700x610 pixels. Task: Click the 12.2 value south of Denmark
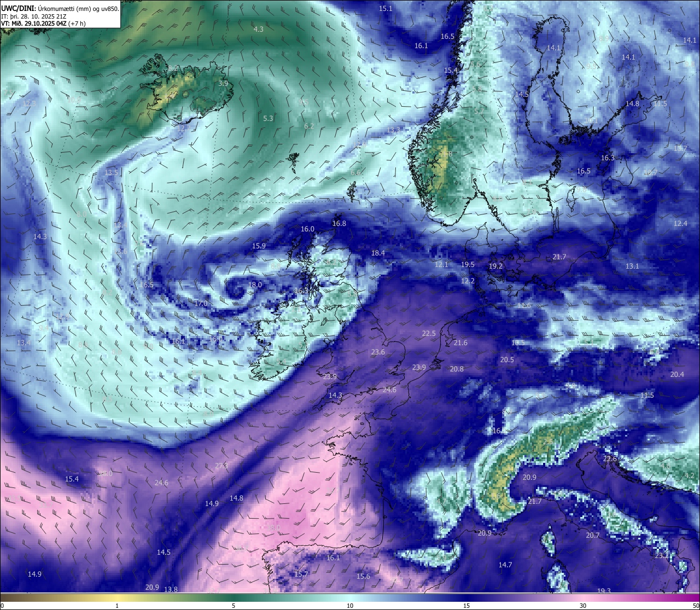pos(468,281)
